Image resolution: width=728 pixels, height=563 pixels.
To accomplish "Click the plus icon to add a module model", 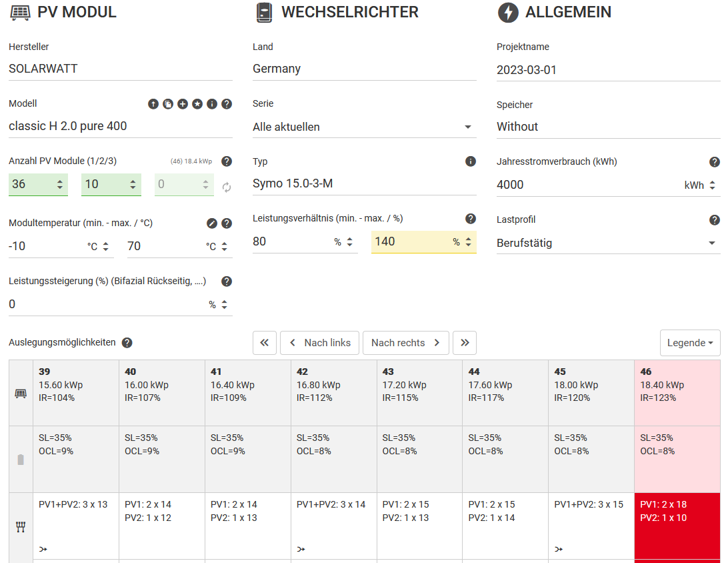I will click(183, 104).
